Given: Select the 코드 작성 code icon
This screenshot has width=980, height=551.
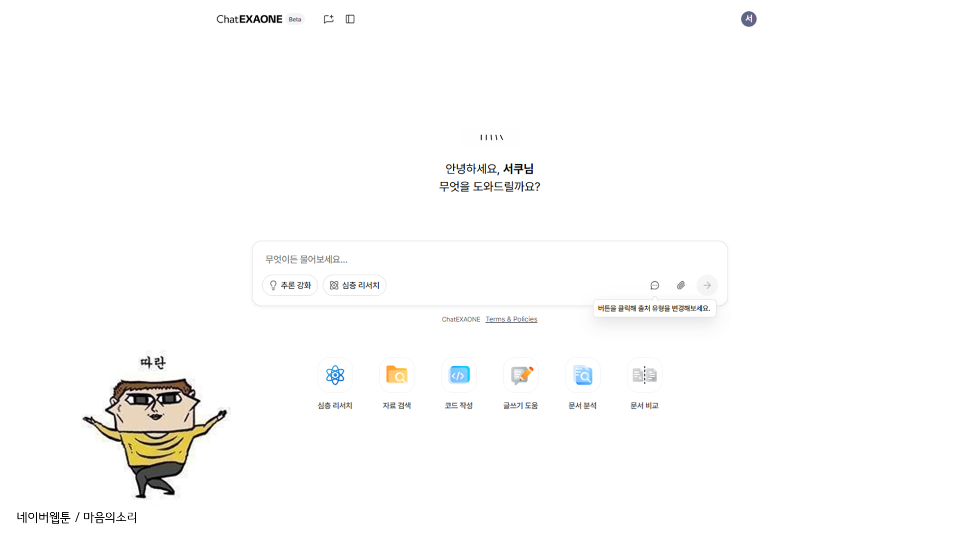Looking at the screenshot, I should [x=459, y=375].
